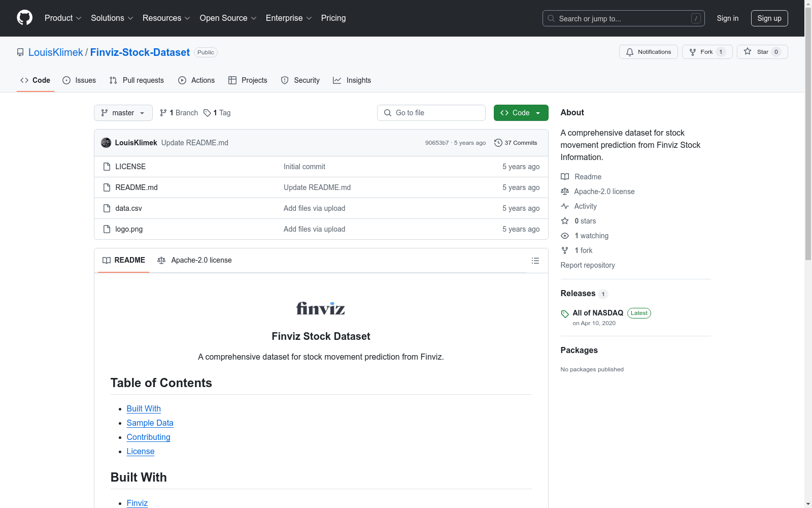The height and width of the screenshot is (508, 812).
Task: Click the finviz logo image
Action: pyautogui.click(x=321, y=308)
